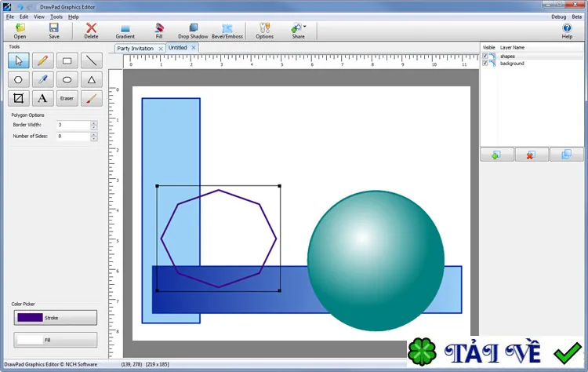The height and width of the screenshot is (372, 588).
Task: Click the Border Width input field
Action: tap(74, 125)
